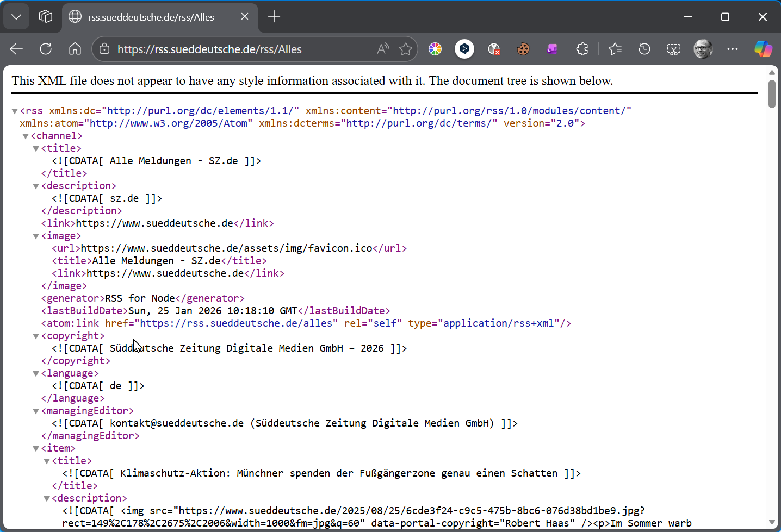
Task: Collapse the item element
Action: (x=36, y=448)
